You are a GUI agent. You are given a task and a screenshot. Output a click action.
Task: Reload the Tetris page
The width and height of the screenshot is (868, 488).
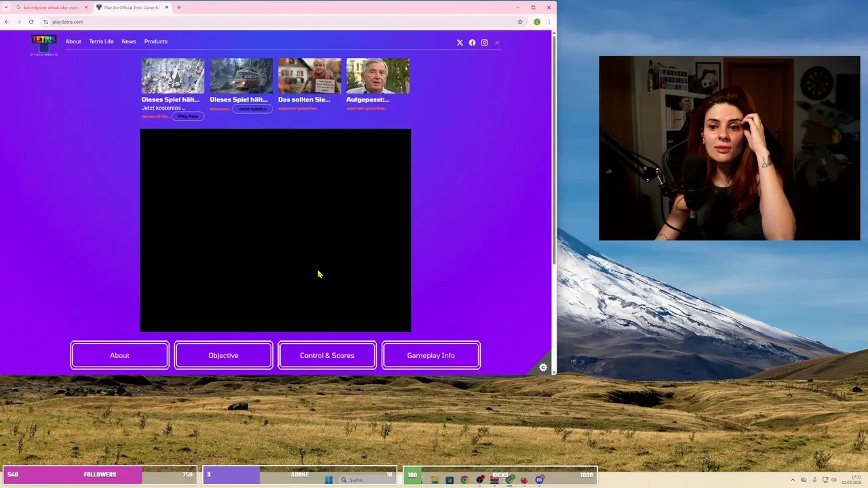(x=31, y=22)
